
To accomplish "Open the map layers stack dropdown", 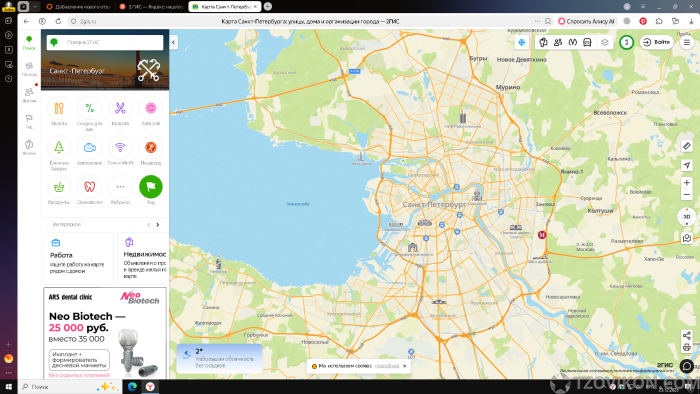I will pos(604,42).
